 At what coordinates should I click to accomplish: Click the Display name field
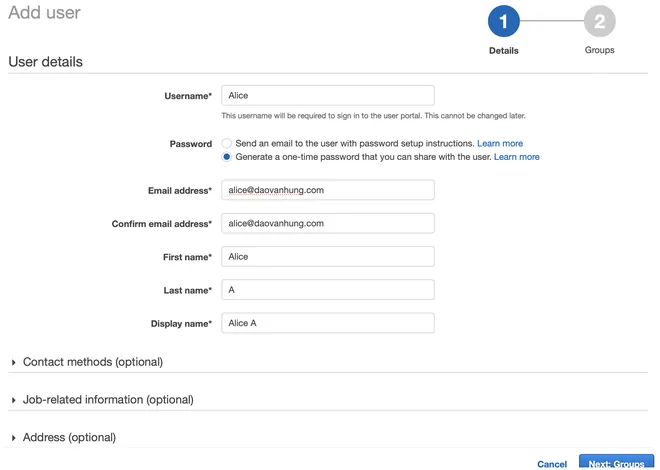pyautogui.click(x=328, y=323)
